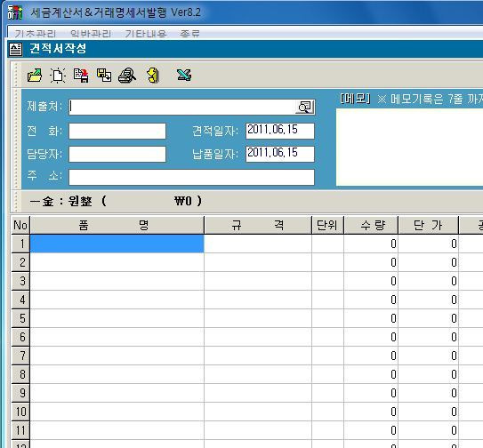Open the 기초관리 menu
This screenshot has width=483, height=448.
click(x=36, y=33)
